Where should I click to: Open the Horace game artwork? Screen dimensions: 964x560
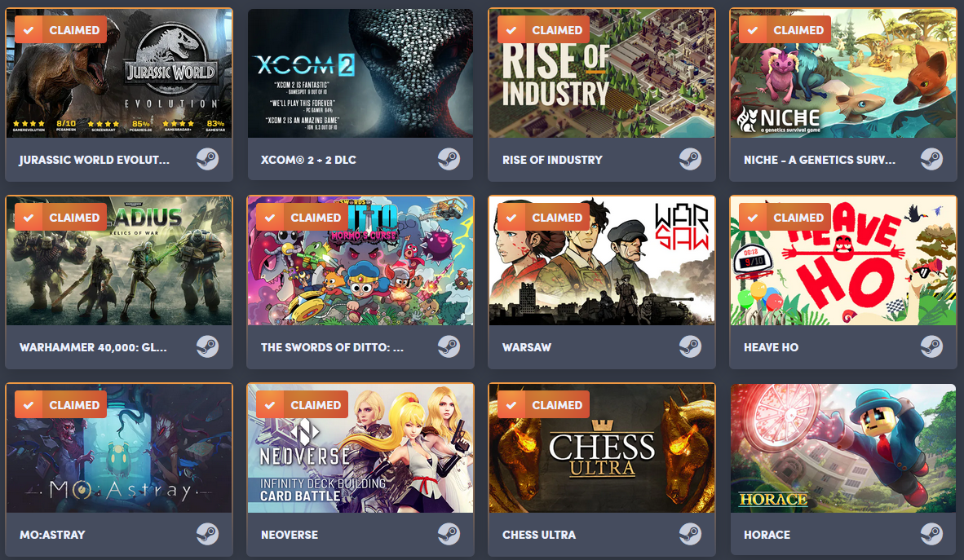point(842,448)
